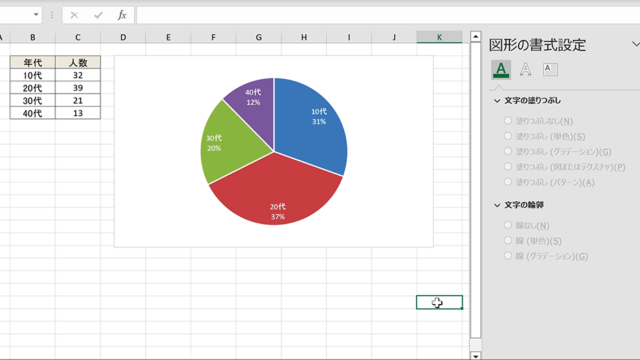Select column D header

pyautogui.click(x=123, y=37)
